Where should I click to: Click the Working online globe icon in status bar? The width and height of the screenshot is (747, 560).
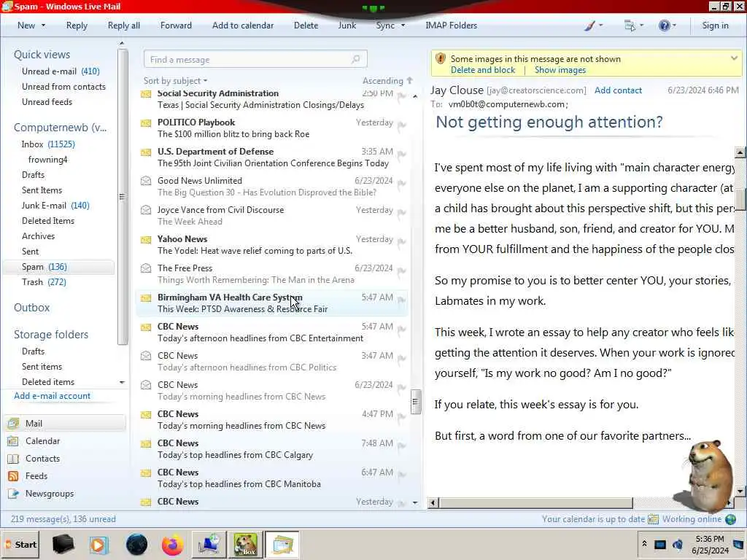(730, 519)
